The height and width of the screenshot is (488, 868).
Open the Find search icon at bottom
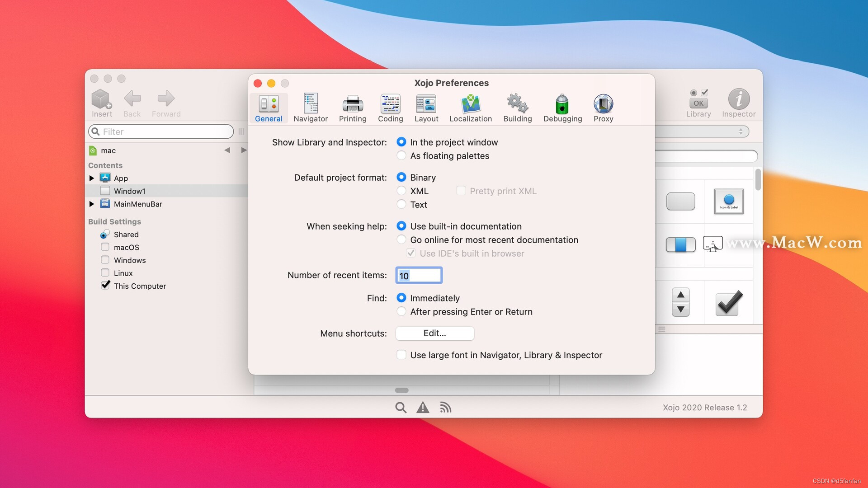coord(401,408)
